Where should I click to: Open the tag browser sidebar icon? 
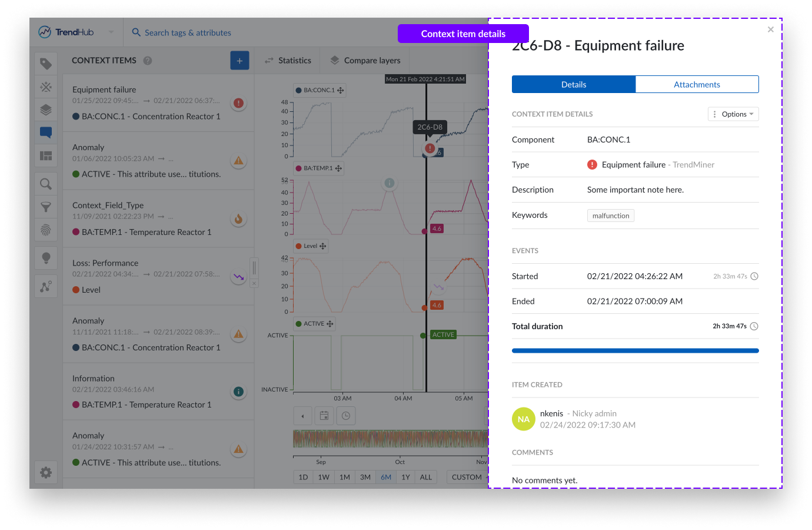(x=46, y=64)
